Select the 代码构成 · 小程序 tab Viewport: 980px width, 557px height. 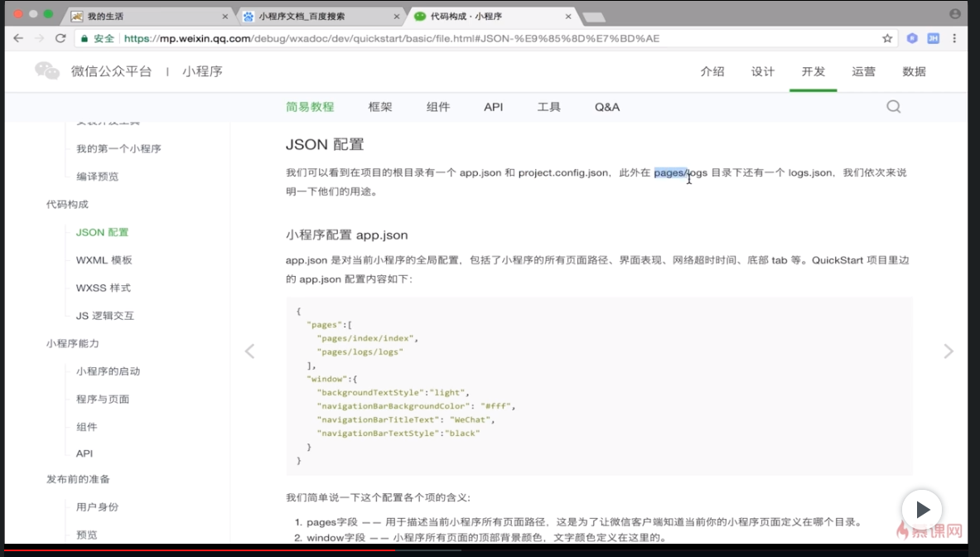tap(492, 17)
